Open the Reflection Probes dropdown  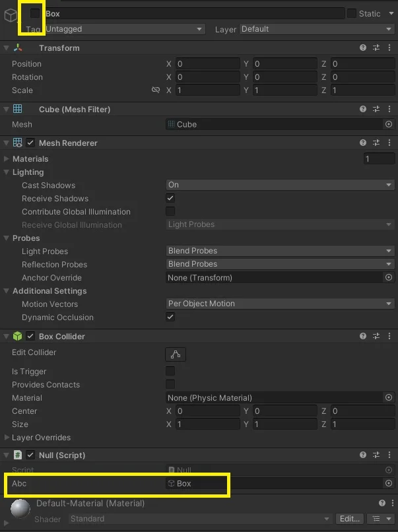[x=281, y=264]
